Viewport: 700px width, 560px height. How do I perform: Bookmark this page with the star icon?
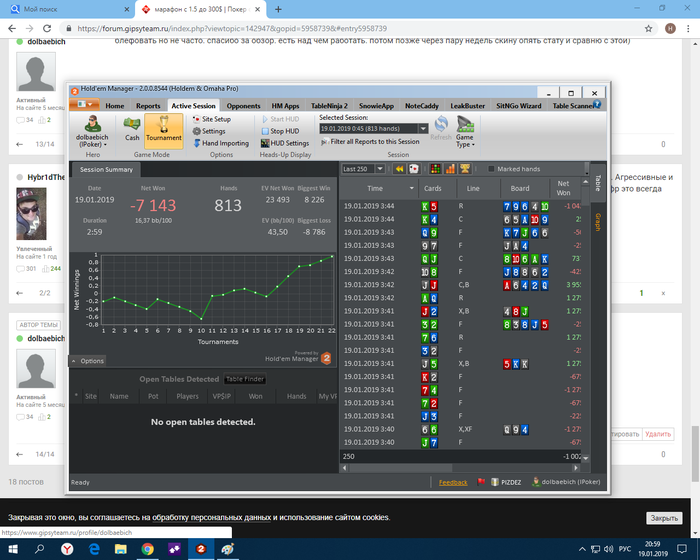point(648,29)
